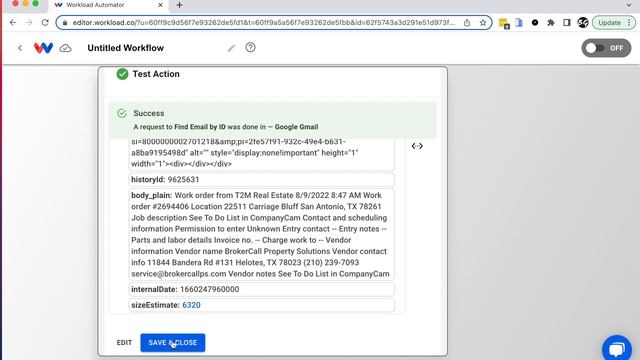Viewport: 640px width, 360px height.
Task: Click the Untitled Workflow title
Action: [x=126, y=48]
